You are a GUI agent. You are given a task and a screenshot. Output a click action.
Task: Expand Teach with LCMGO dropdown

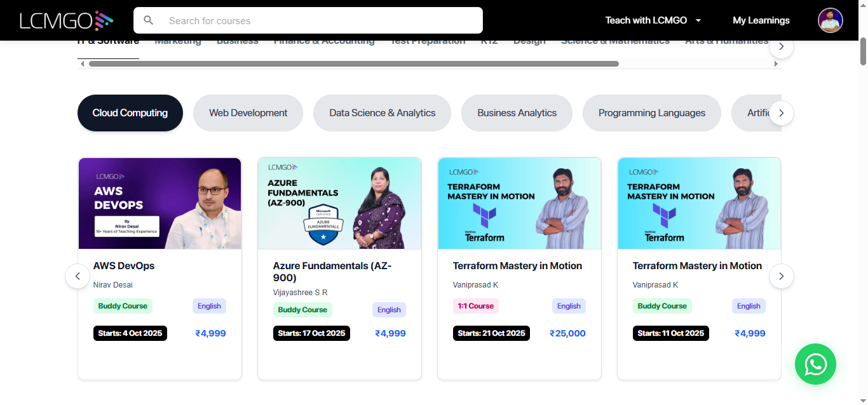tap(653, 20)
